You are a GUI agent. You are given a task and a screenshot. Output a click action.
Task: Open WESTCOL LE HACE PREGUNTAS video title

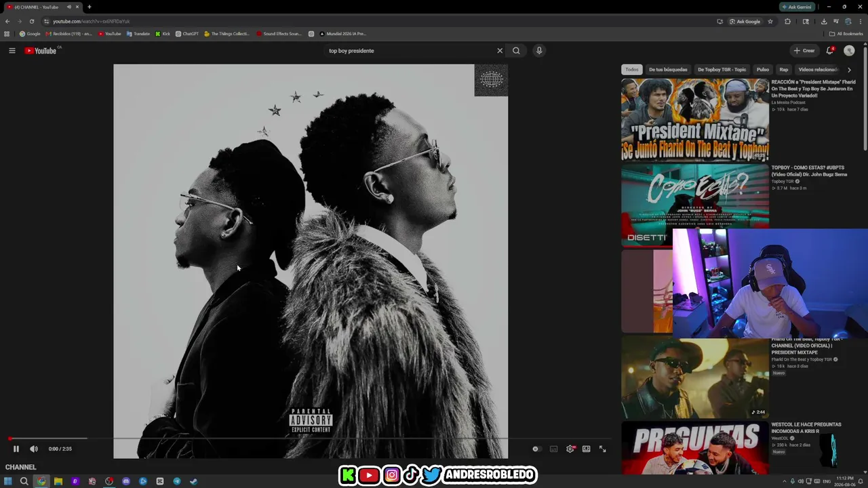(806, 428)
